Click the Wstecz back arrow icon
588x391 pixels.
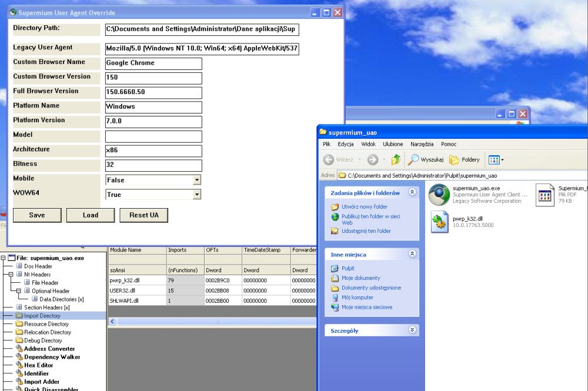pyautogui.click(x=329, y=160)
